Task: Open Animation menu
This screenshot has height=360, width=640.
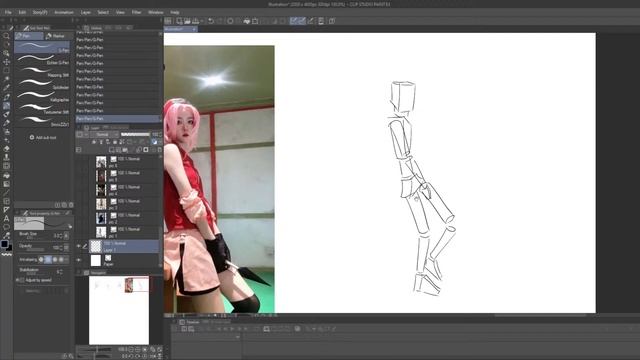Action: 64,12
